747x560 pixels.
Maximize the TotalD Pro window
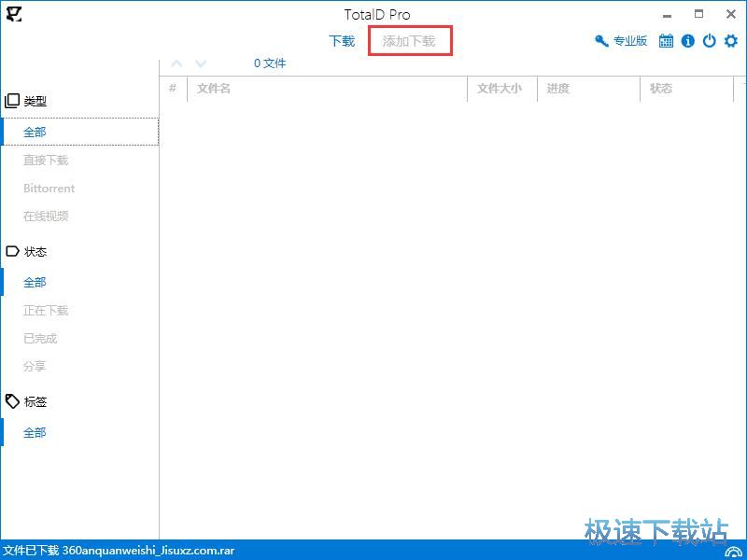(x=698, y=14)
